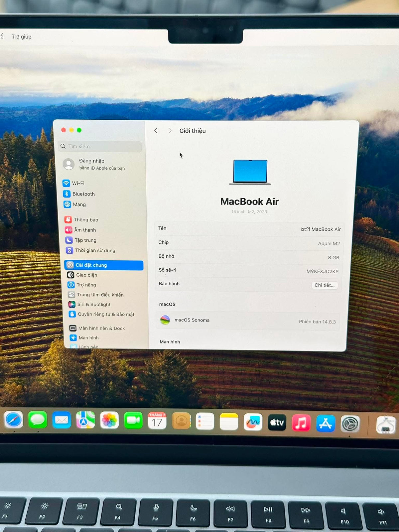
Task: Click the serial number M9KFXJC2KP
Action: [x=323, y=271]
